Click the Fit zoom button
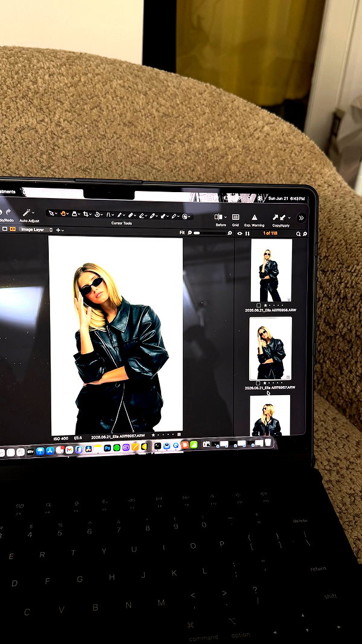The width and height of the screenshot is (362, 644). [182, 233]
